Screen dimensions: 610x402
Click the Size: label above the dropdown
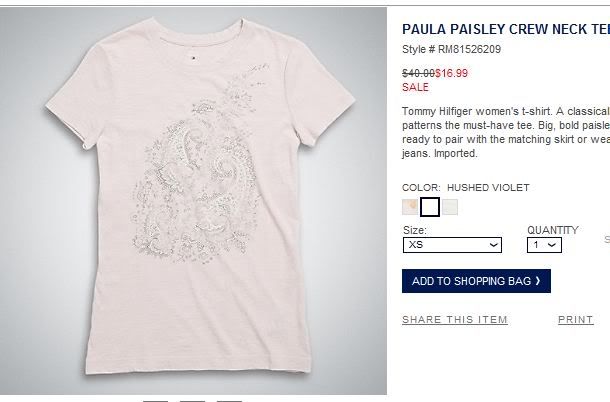click(x=415, y=230)
